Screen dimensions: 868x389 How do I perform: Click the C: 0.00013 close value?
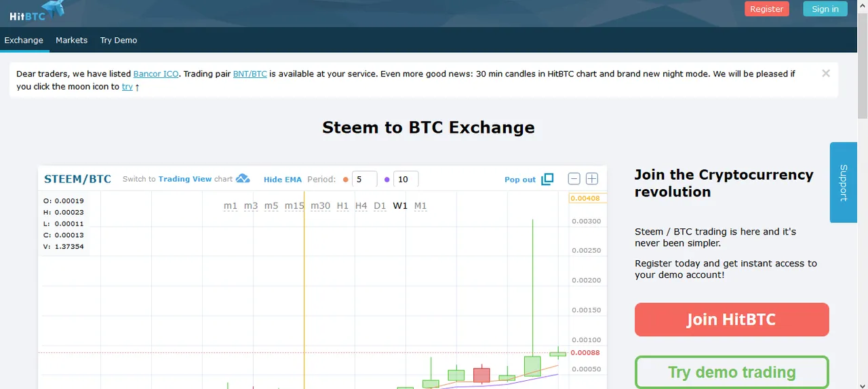[x=63, y=235]
